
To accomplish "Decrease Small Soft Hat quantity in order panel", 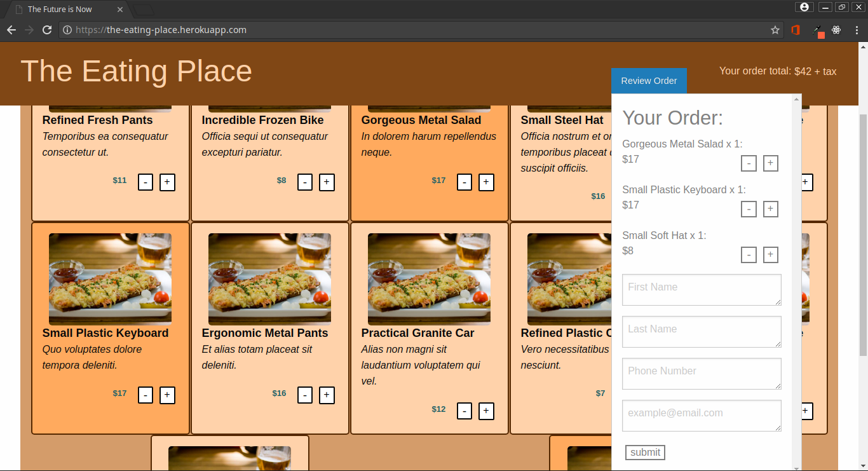I will 749,255.
